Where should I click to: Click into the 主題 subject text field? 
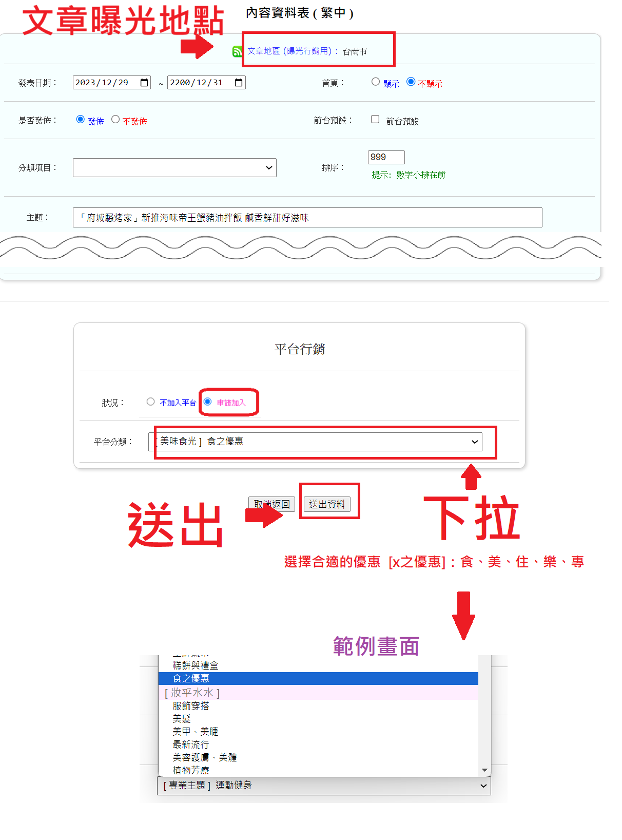[307, 218]
